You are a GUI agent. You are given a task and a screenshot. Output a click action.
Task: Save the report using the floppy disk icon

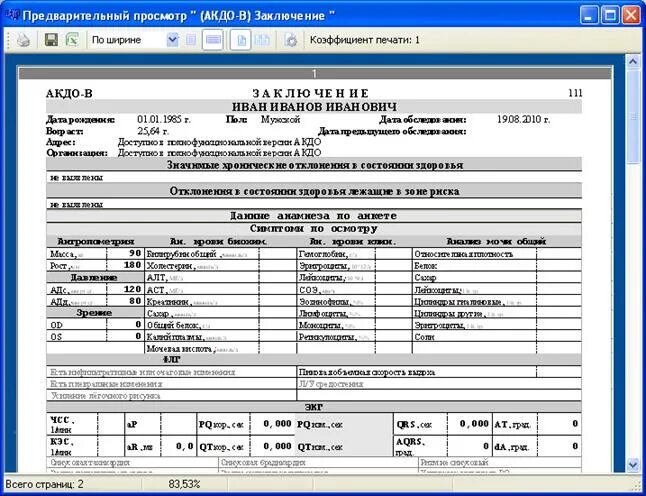click(51, 40)
